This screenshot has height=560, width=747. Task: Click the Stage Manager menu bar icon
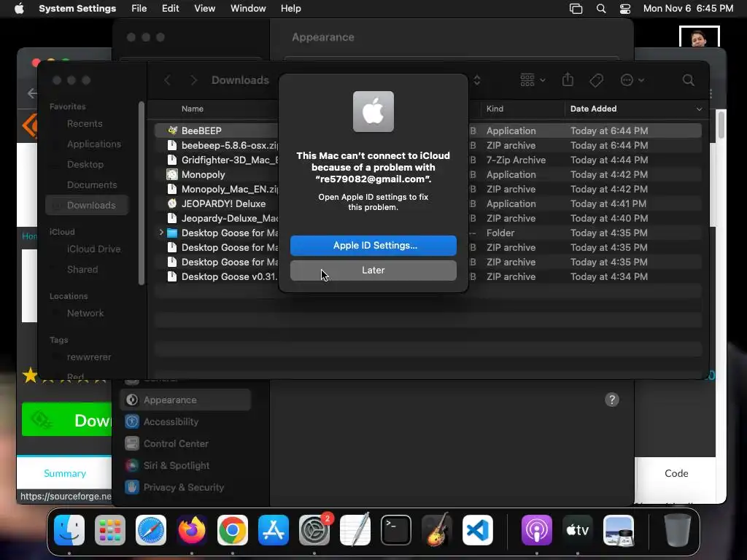pos(576,9)
